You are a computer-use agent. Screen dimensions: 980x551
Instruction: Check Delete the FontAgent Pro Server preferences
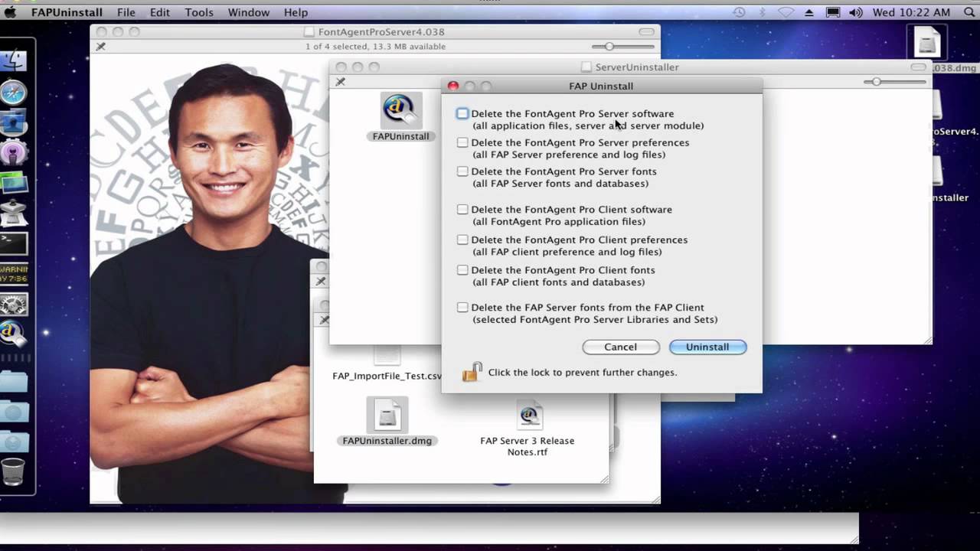(x=462, y=142)
